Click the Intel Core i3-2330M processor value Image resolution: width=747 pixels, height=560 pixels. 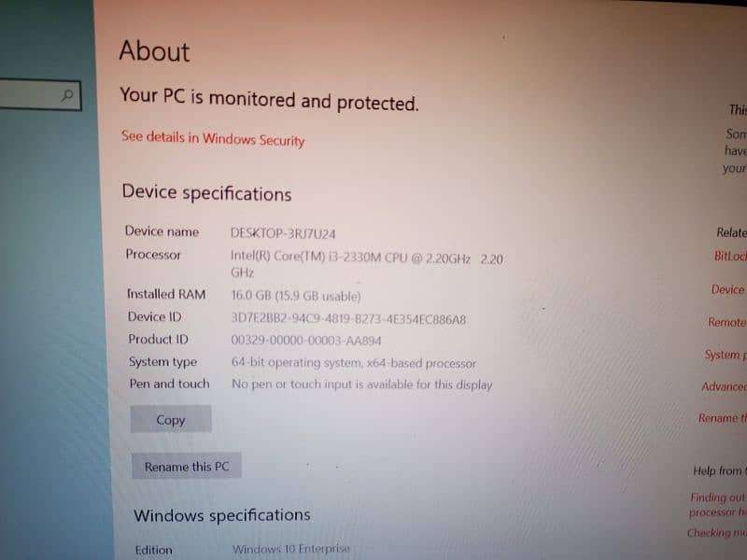pos(366,264)
